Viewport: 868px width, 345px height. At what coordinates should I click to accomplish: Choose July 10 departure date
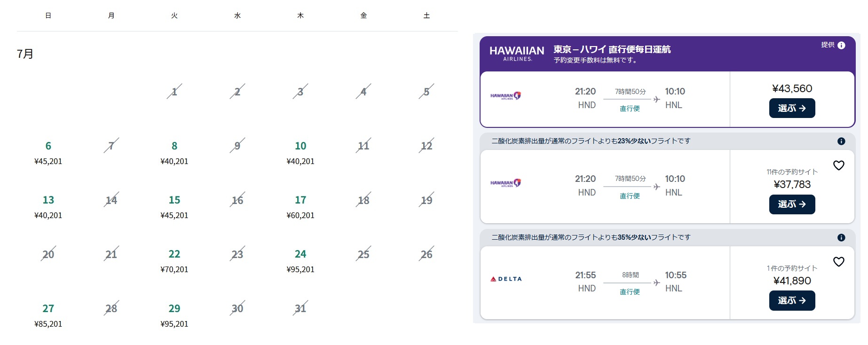pyautogui.click(x=300, y=152)
